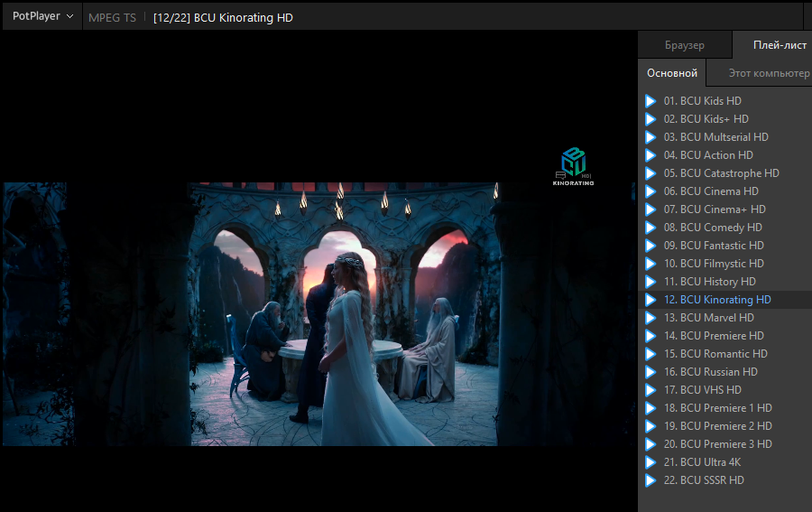Select '18. BCU Premiere 1 HD' channel text
This screenshot has height=512, width=812.
coord(718,408)
